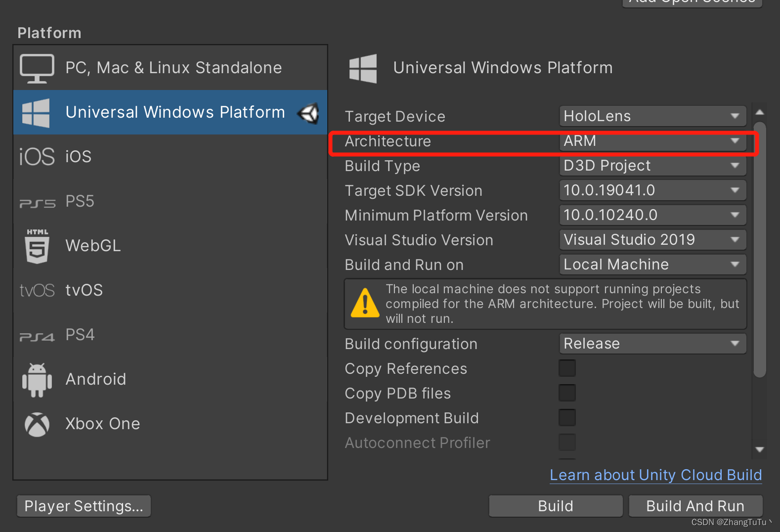Image resolution: width=780 pixels, height=532 pixels.
Task: Click the Autoconnect Profiler label
Action: (418, 443)
